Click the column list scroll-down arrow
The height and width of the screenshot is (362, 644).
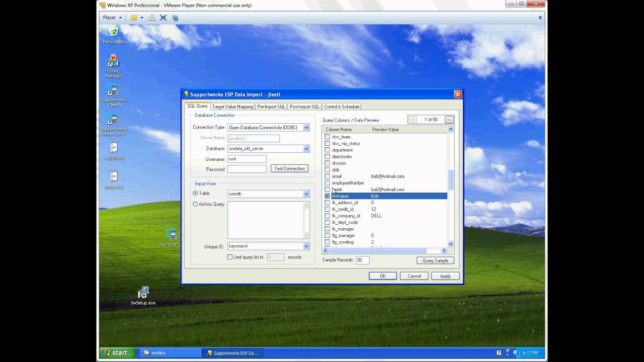[450, 244]
